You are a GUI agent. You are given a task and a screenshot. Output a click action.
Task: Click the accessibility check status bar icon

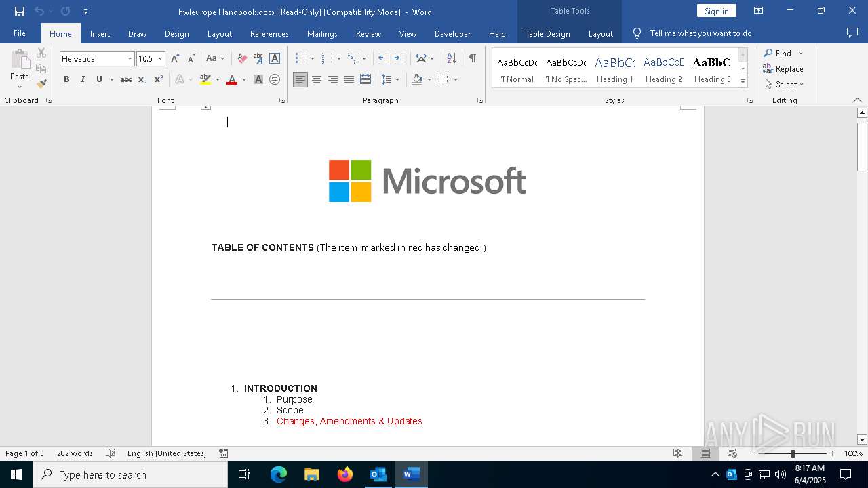(111, 453)
